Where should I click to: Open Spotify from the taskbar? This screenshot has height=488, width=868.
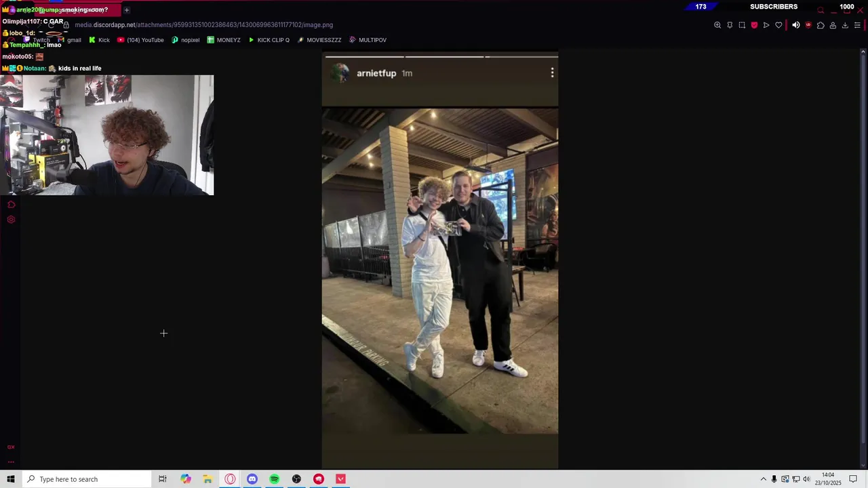point(274,479)
